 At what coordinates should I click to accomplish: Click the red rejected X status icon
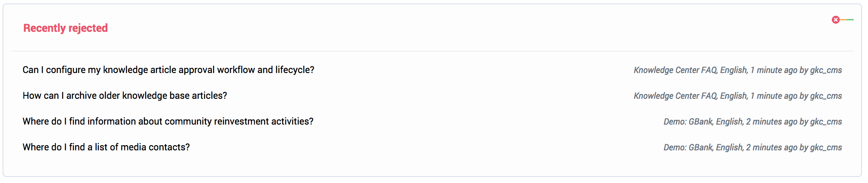[x=835, y=20]
